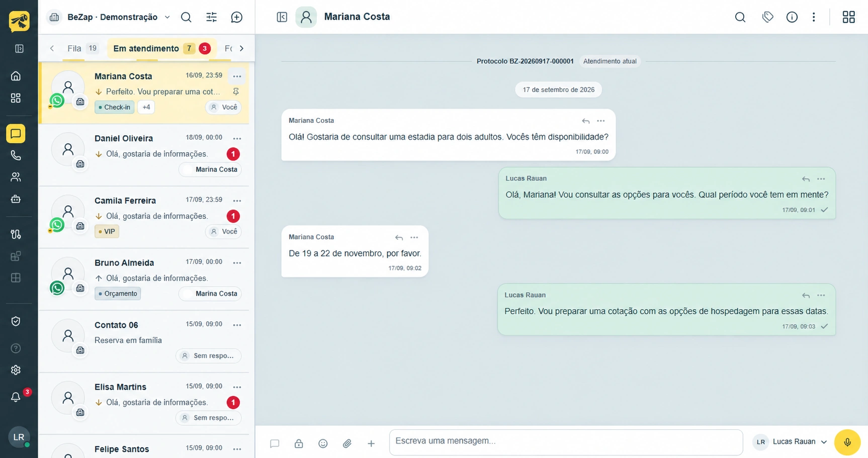Image resolution: width=868 pixels, height=458 pixels.
Task: Toggle private note lock icon
Action: (x=299, y=443)
